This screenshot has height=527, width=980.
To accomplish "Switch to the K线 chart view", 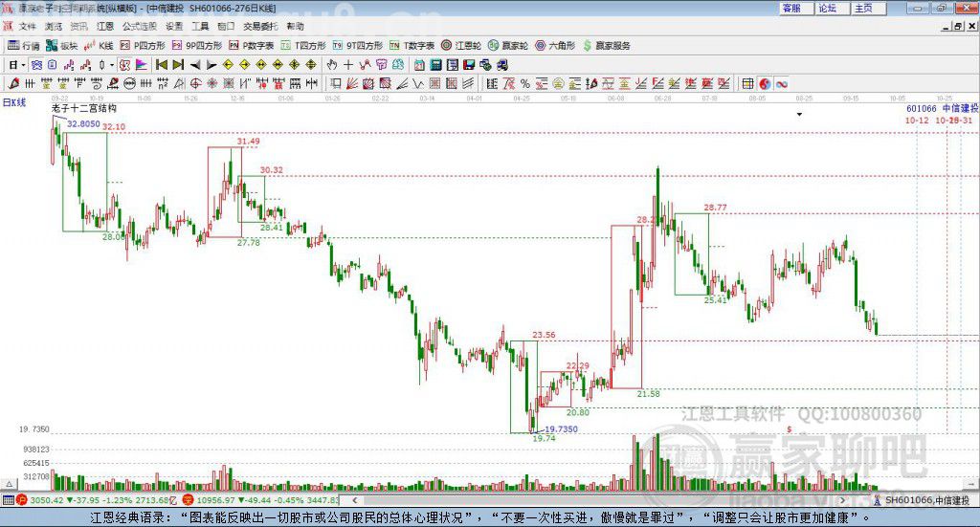I will pos(99,46).
